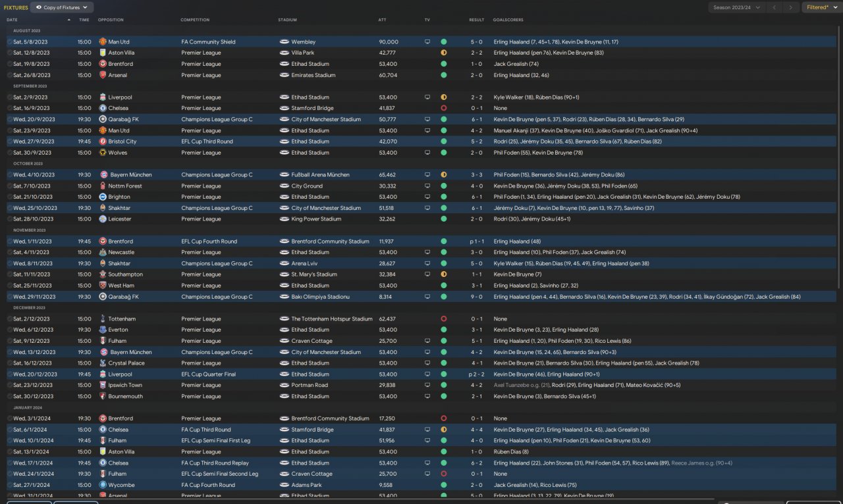
Task: Sort by the Time column header
Action: (x=84, y=20)
